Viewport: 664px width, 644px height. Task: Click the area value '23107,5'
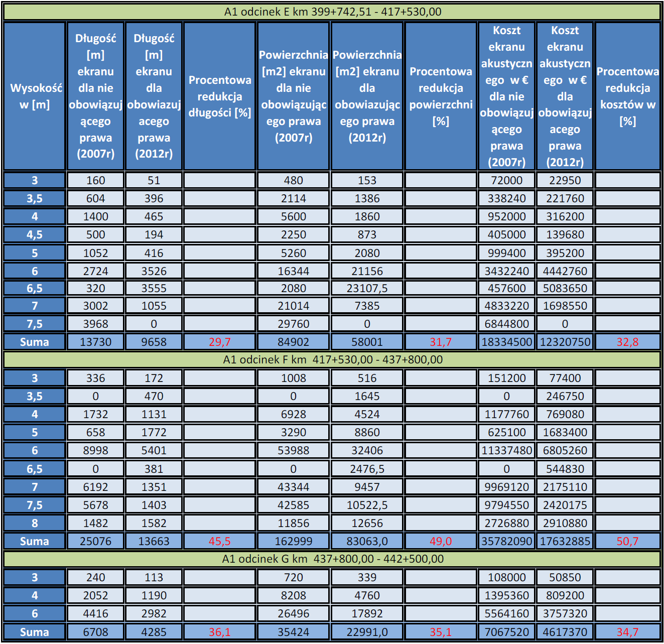pyautogui.click(x=367, y=288)
